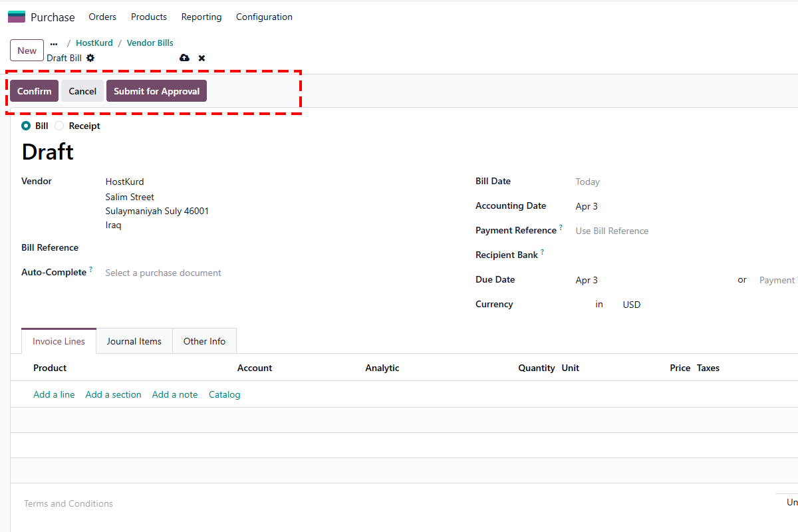798x532 pixels.
Task: Click the Auto-Complete help question mark
Action: [x=90, y=269]
